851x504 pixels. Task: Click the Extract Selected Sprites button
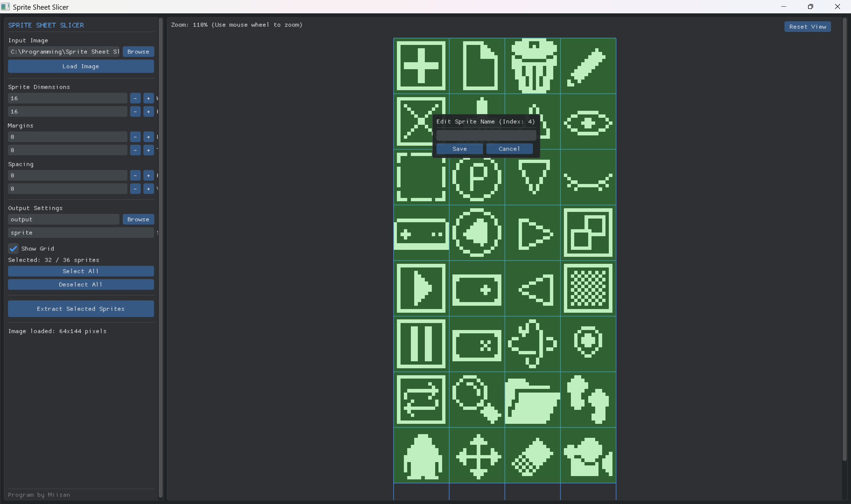pos(81,309)
